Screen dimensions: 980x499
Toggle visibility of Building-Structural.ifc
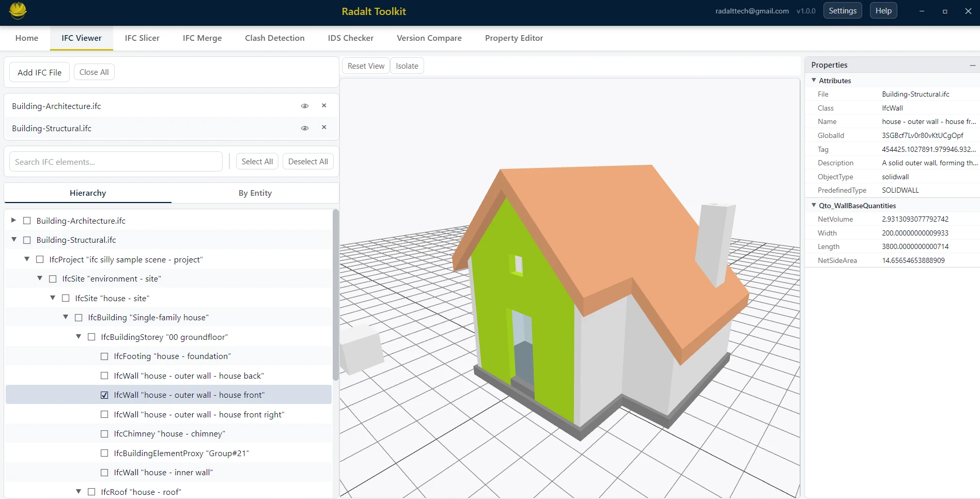(x=304, y=128)
